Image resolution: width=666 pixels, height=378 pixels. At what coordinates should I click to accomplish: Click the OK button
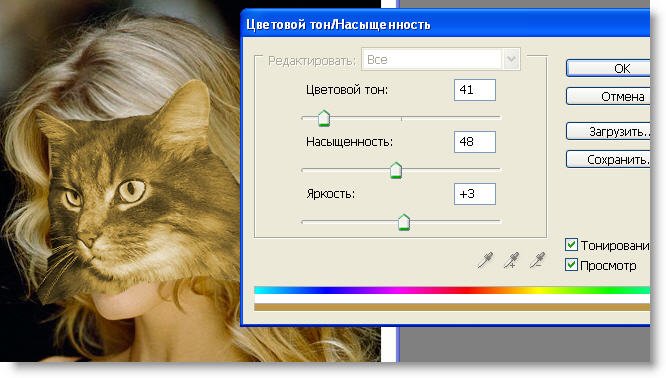tap(608, 68)
